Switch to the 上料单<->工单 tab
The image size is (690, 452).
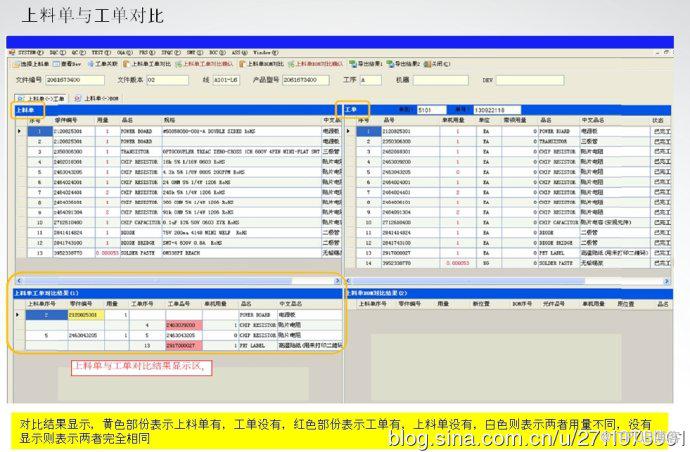tap(42, 99)
